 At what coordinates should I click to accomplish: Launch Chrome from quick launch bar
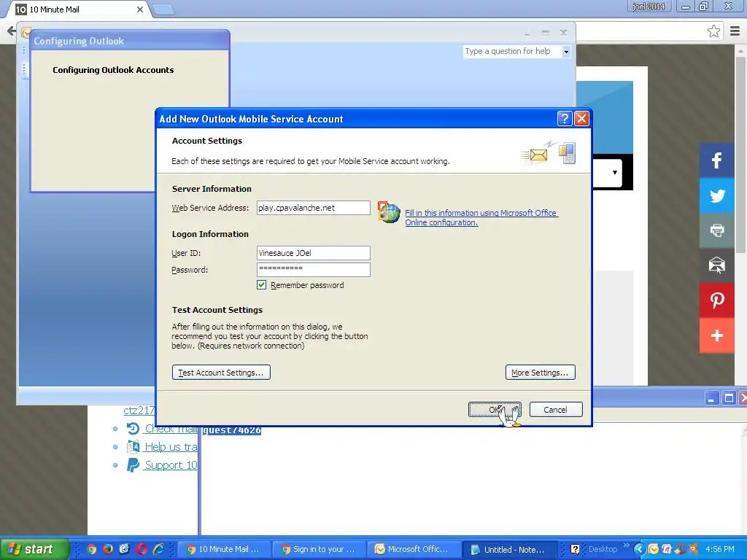[91, 549]
